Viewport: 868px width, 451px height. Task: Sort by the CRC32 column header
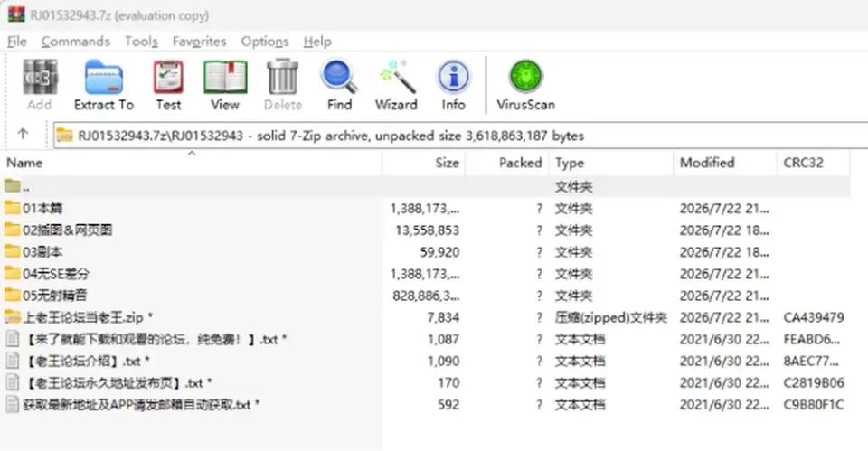pos(814,163)
